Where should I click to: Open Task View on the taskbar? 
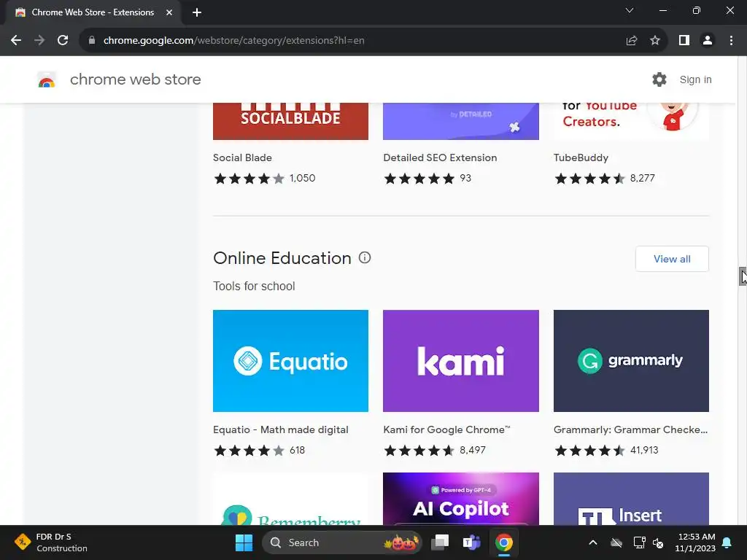coord(440,542)
